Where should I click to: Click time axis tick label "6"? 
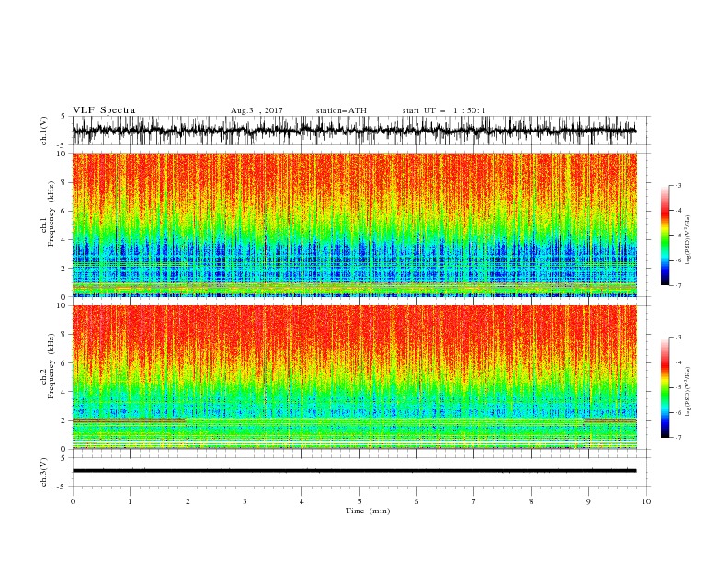click(416, 501)
